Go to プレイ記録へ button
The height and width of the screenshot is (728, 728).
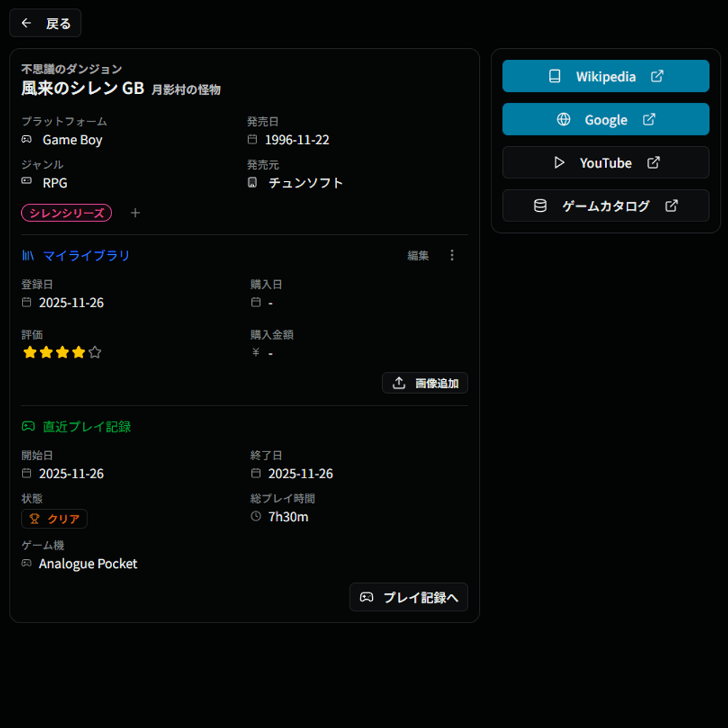pyautogui.click(x=408, y=597)
